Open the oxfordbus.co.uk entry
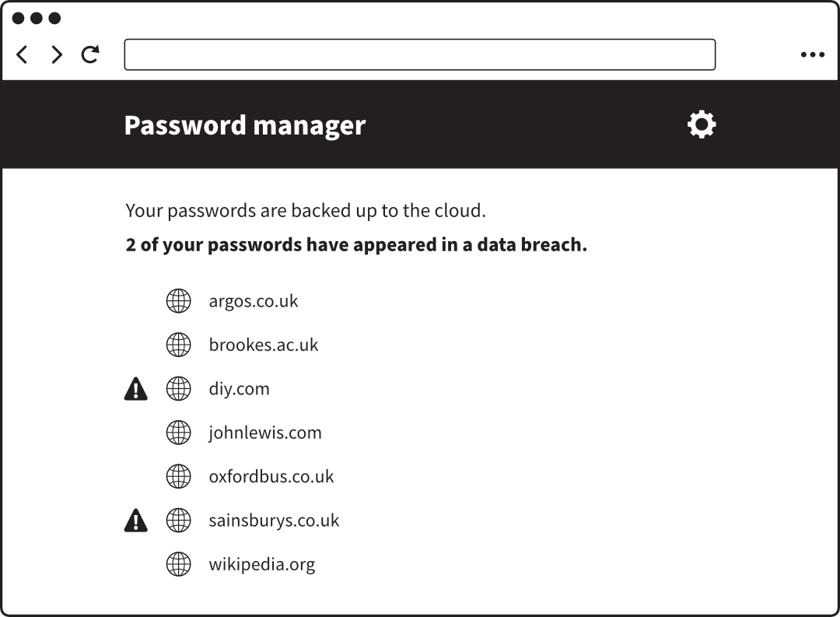This screenshot has width=840, height=617. [271, 476]
